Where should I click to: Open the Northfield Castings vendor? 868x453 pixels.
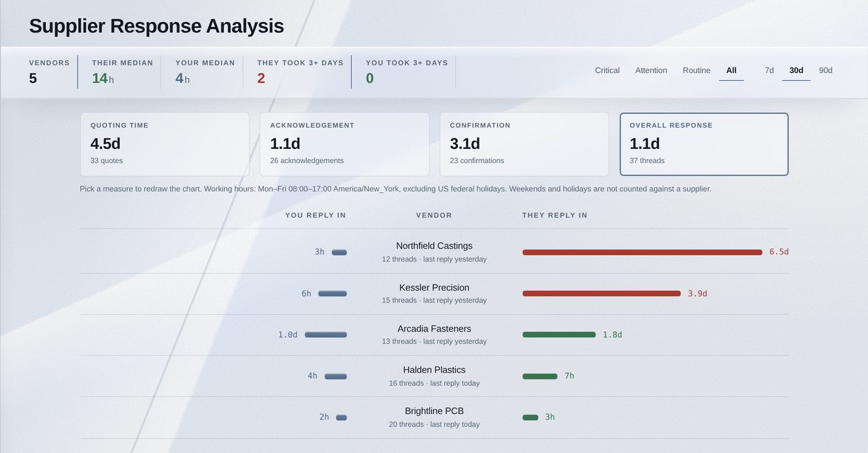tap(434, 246)
